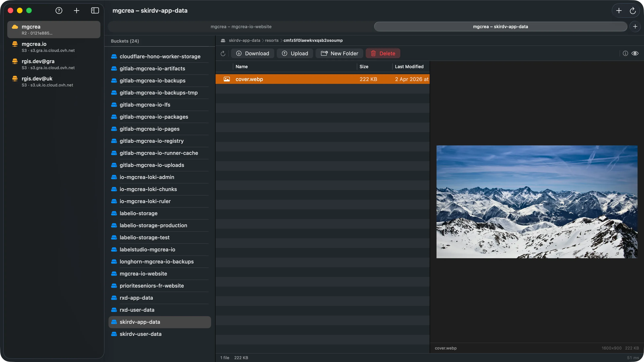Screen dimensions: 644x362
Task: Click the refresh icon in the file toolbar
Action: pyautogui.click(x=223, y=53)
